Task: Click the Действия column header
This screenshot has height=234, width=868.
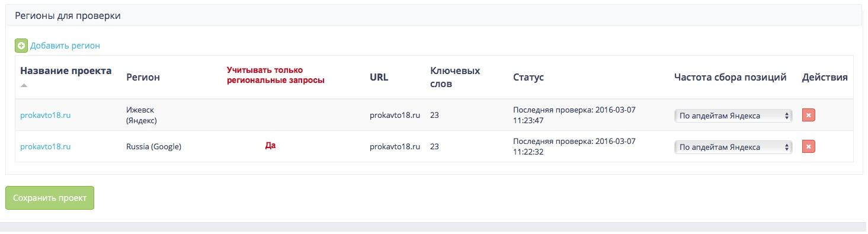Action: pyautogui.click(x=825, y=77)
